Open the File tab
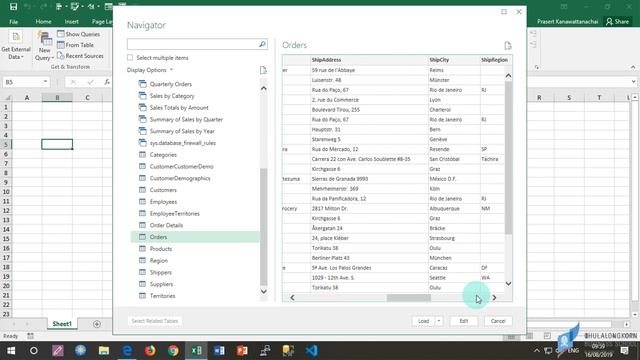The image size is (640, 360). pyautogui.click(x=13, y=21)
